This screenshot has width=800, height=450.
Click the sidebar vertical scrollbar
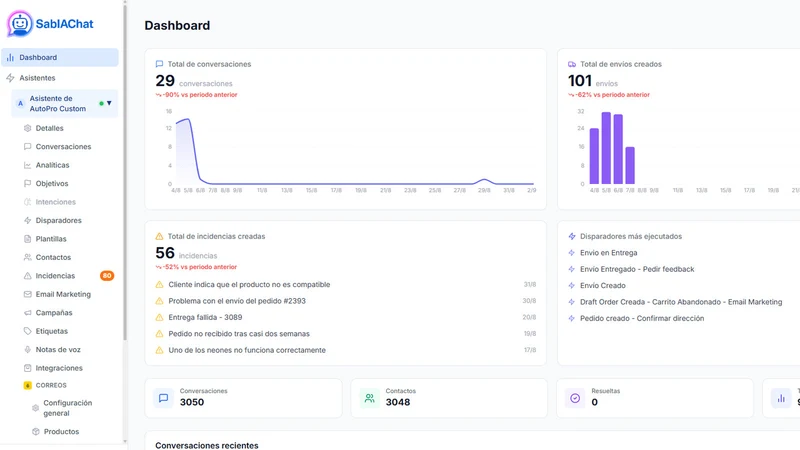pyautogui.click(x=125, y=173)
